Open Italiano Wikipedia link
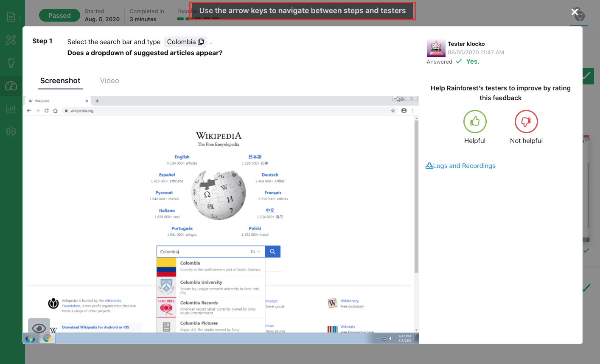The height and width of the screenshot is (364, 600). pos(167,210)
